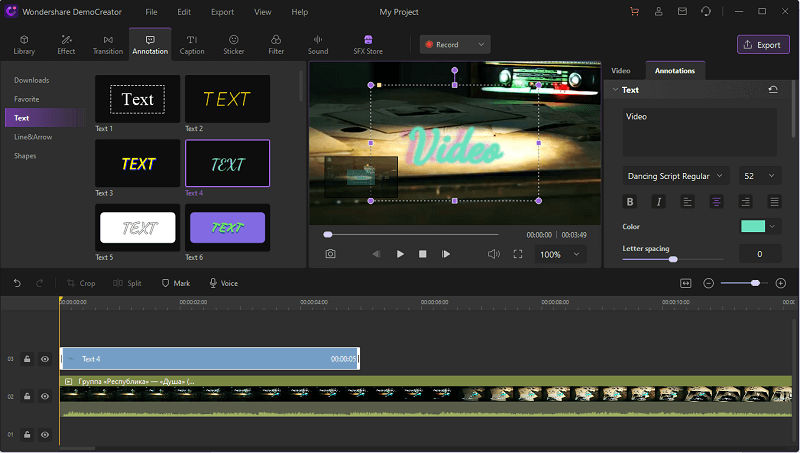The width and height of the screenshot is (800, 453).
Task: Open the Library panel
Action: coord(24,45)
